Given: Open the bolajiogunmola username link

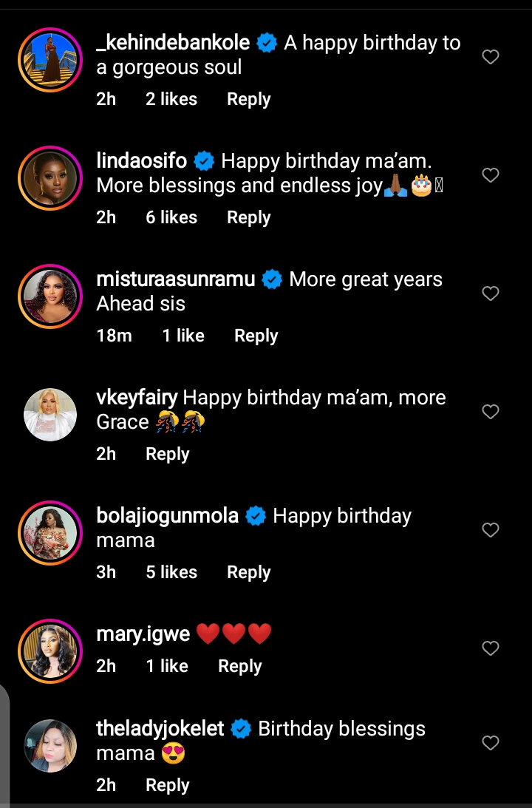Looking at the screenshot, I should 168,516.
